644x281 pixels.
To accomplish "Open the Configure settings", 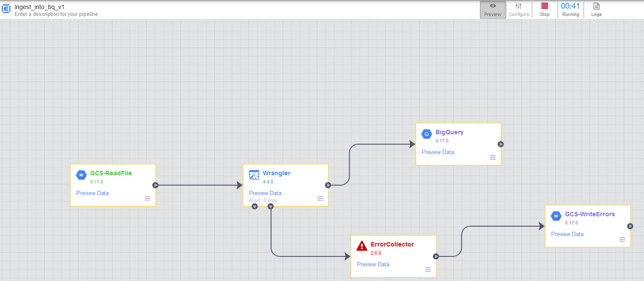I will pos(519,10).
